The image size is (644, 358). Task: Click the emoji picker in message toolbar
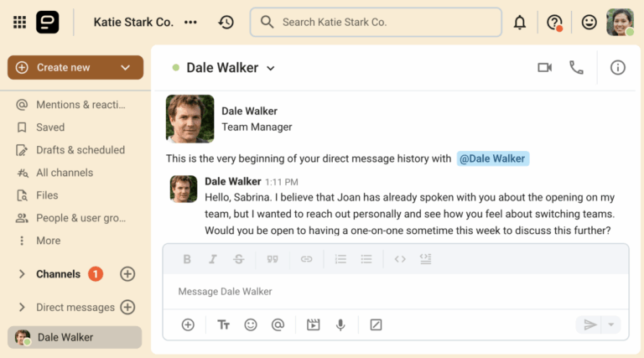[250, 324]
